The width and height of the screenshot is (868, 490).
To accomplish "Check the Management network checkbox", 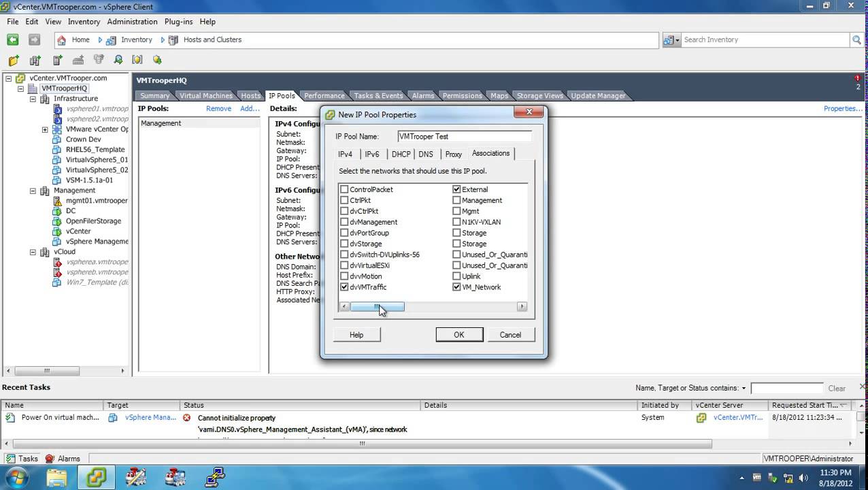I will (x=456, y=201).
